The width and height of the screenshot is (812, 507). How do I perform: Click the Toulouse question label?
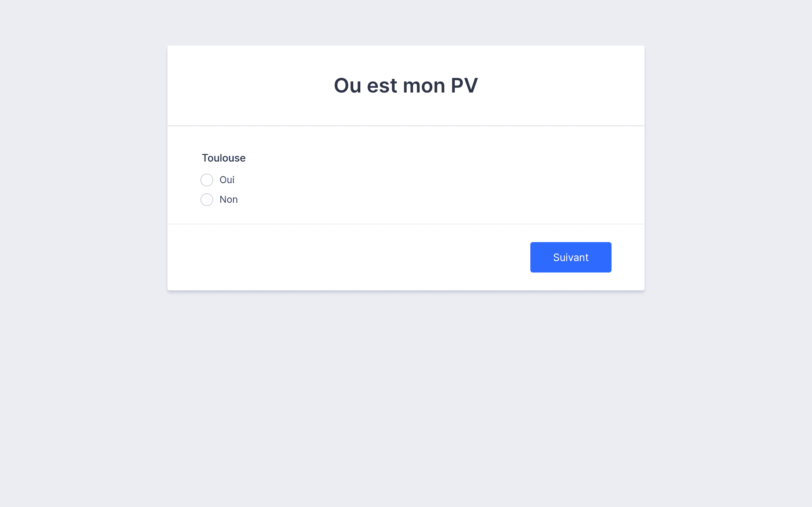(x=224, y=158)
